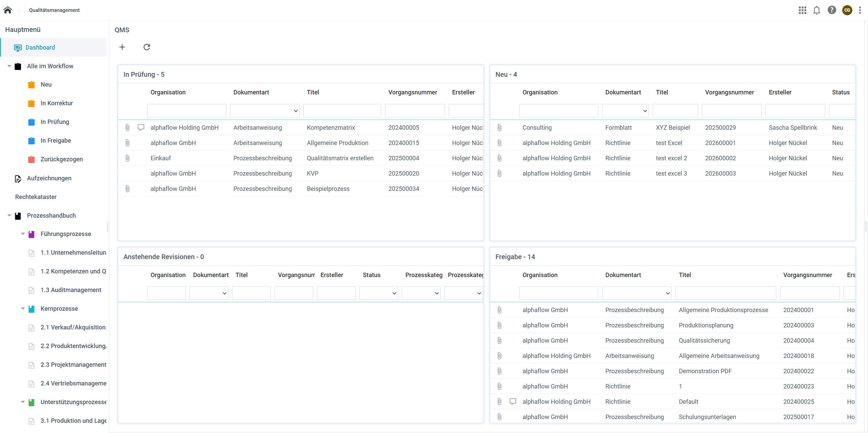This screenshot has width=868, height=433.
Task: Click the help question mark icon
Action: click(x=832, y=10)
